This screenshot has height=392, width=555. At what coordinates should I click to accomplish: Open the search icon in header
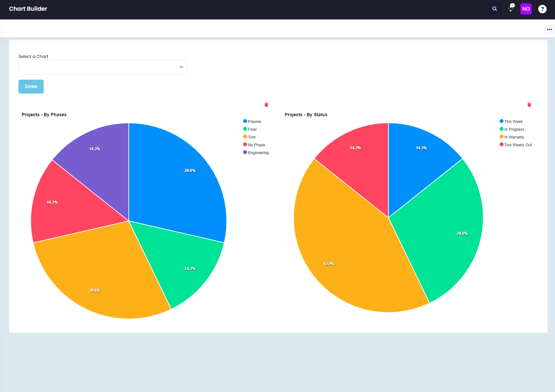coord(494,9)
